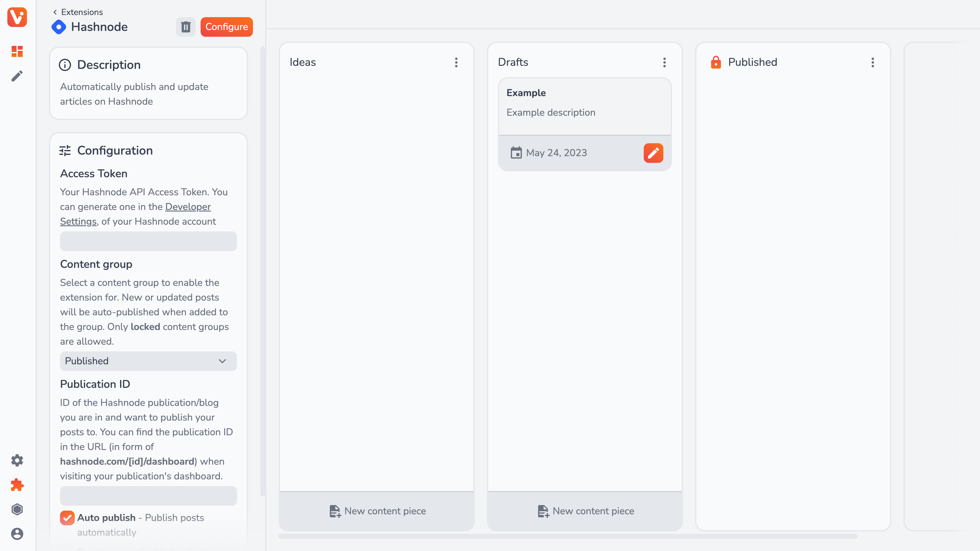Click the Content group heading

coord(96,264)
